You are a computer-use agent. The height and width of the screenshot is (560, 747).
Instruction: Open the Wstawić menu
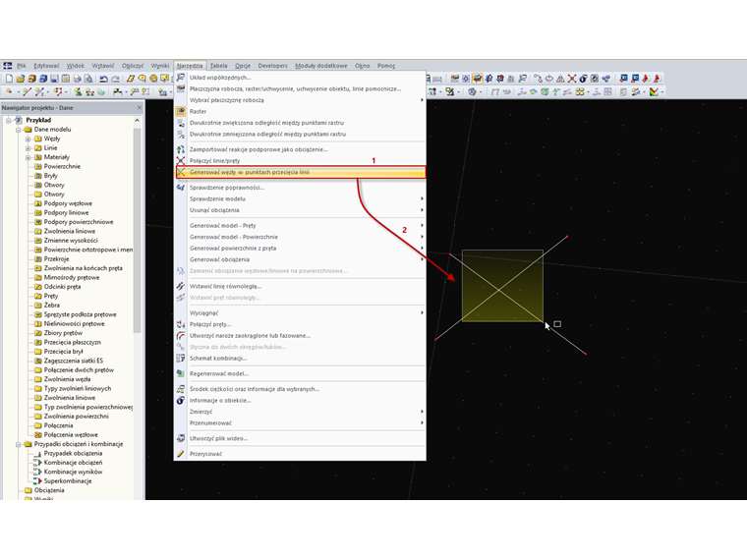[x=103, y=66]
